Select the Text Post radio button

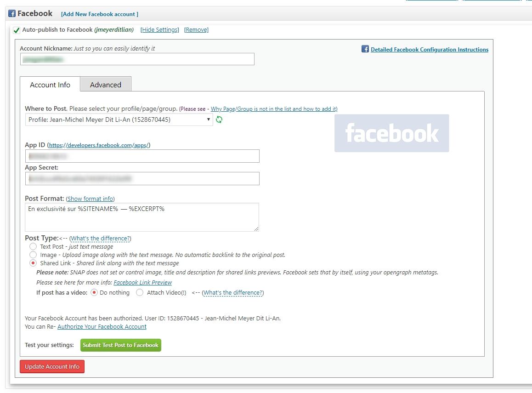(33, 246)
